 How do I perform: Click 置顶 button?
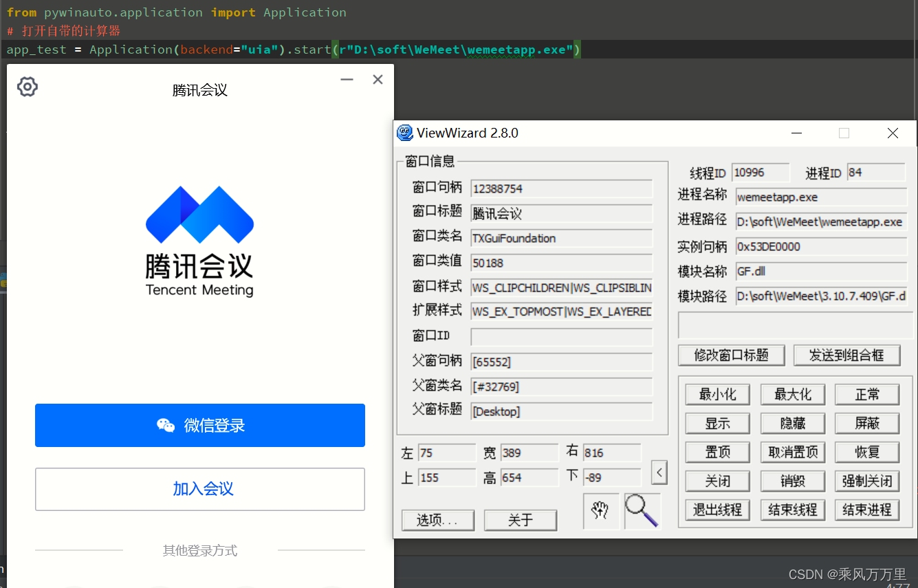717,453
